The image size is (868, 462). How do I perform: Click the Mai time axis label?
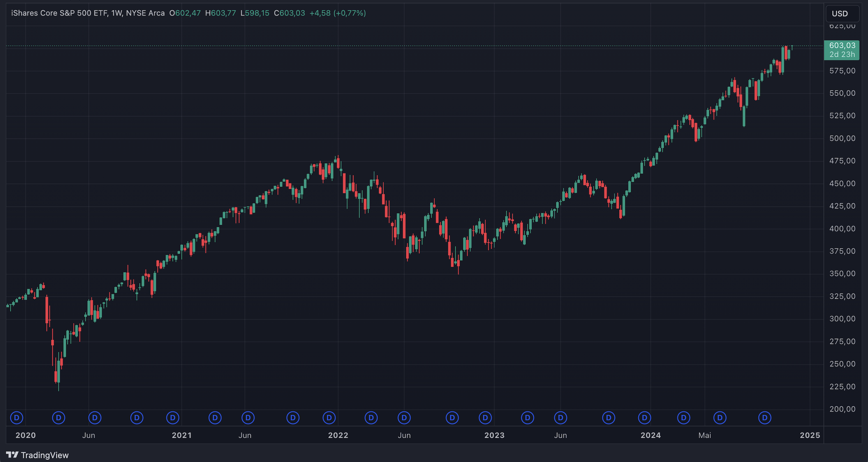705,435
